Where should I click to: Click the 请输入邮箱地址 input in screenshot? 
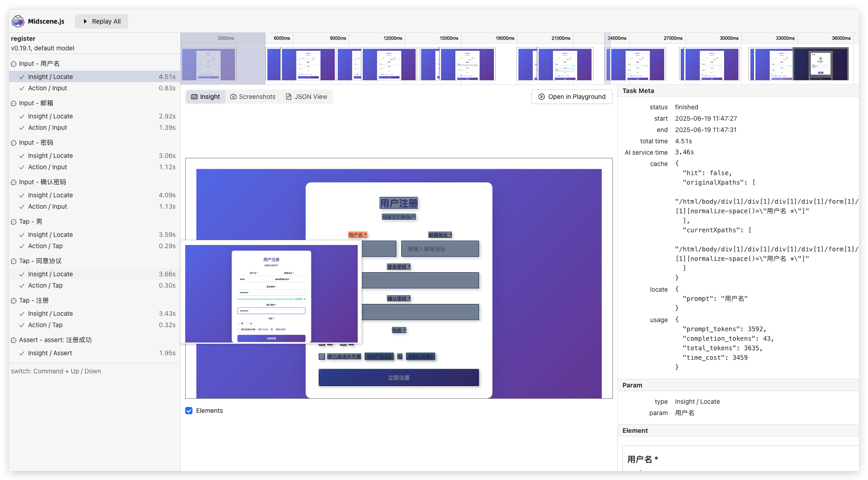click(x=440, y=249)
